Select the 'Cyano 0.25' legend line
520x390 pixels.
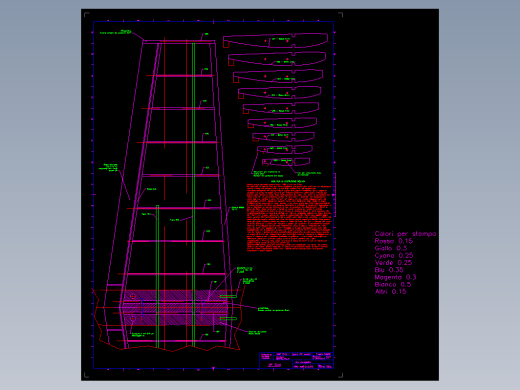click(394, 256)
